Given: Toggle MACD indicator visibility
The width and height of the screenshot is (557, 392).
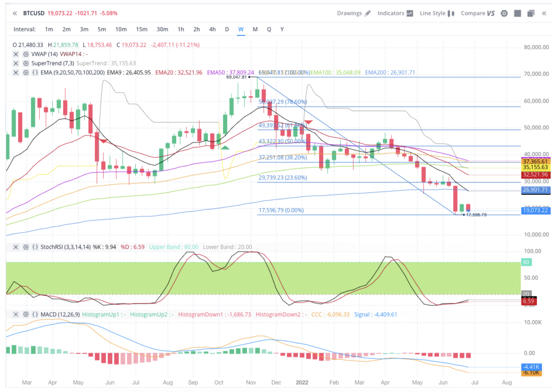Looking at the screenshot, I should tap(26, 314).
